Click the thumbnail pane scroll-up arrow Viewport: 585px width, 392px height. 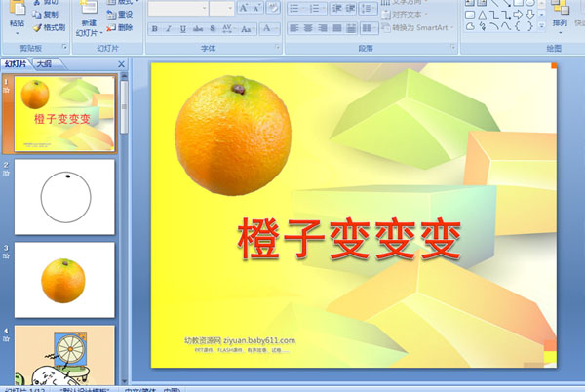pos(124,76)
